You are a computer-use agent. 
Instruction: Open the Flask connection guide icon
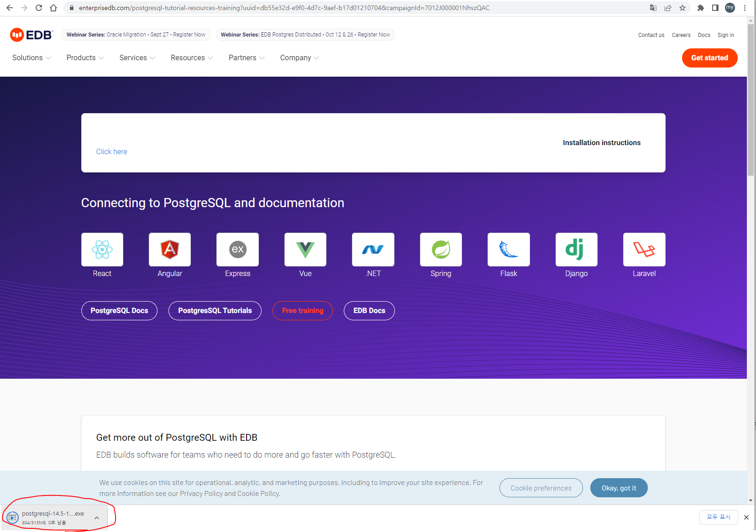point(509,250)
